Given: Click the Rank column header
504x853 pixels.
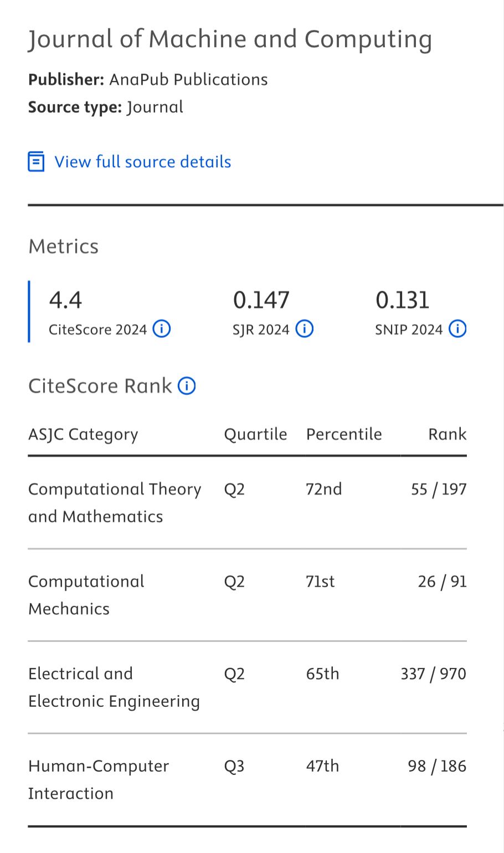Looking at the screenshot, I should [448, 434].
